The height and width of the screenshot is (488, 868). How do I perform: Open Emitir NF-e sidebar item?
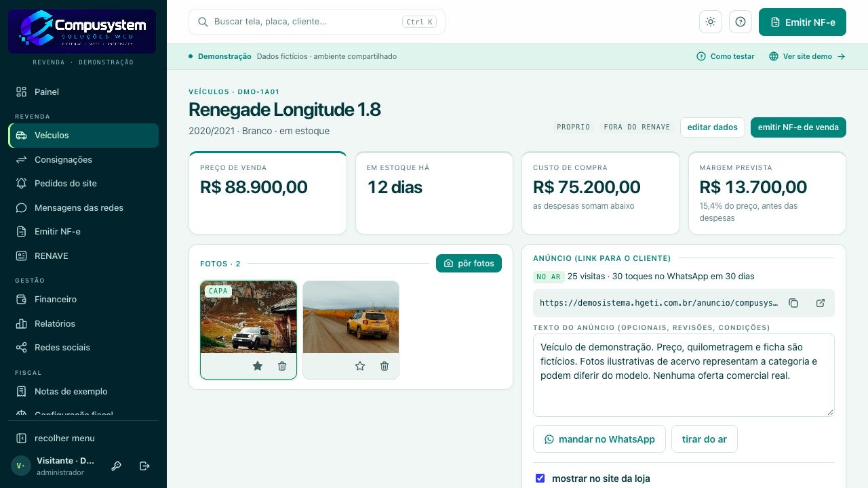(x=83, y=231)
